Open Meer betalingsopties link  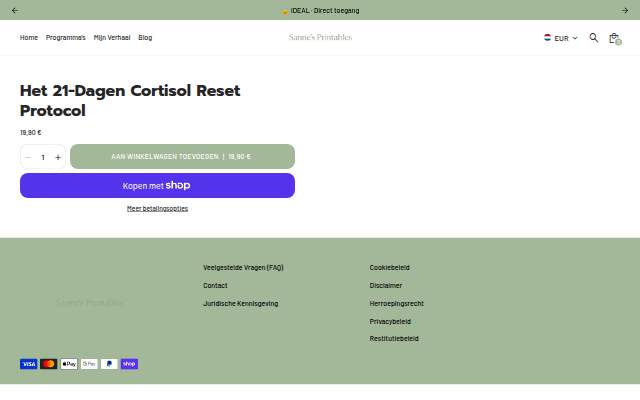pyautogui.click(x=157, y=209)
